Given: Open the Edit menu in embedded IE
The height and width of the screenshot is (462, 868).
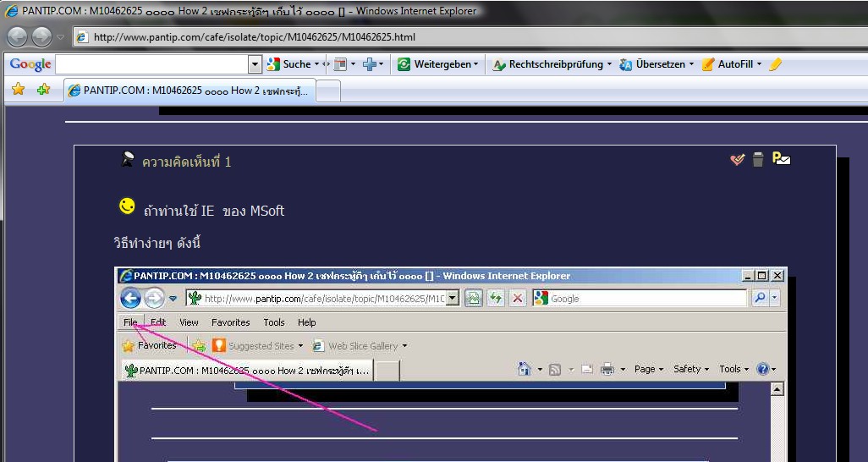Looking at the screenshot, I should click(158, 322).
